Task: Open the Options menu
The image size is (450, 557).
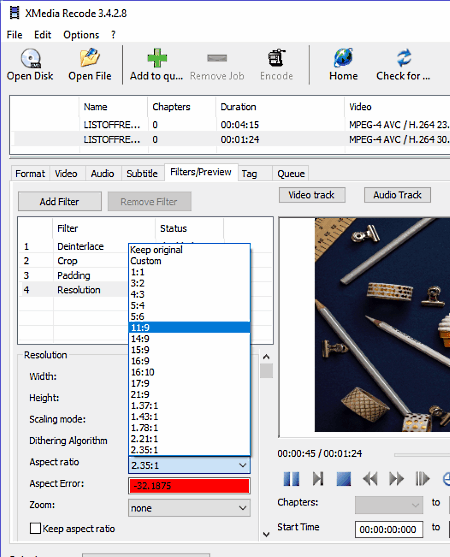Action: (81, 35)
